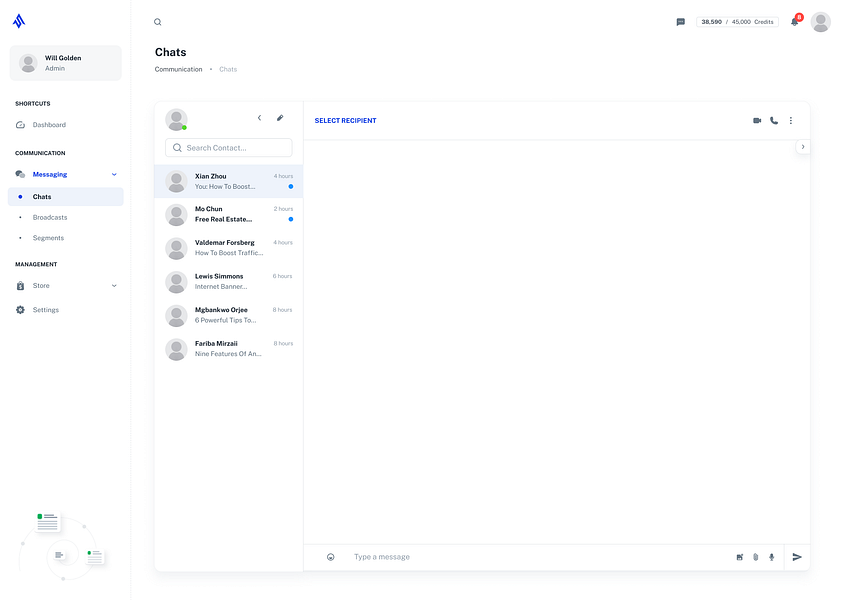The image size is (850, 600).
Task: Attach a file using the paperclip icon
Action: (x=756, y=557)
